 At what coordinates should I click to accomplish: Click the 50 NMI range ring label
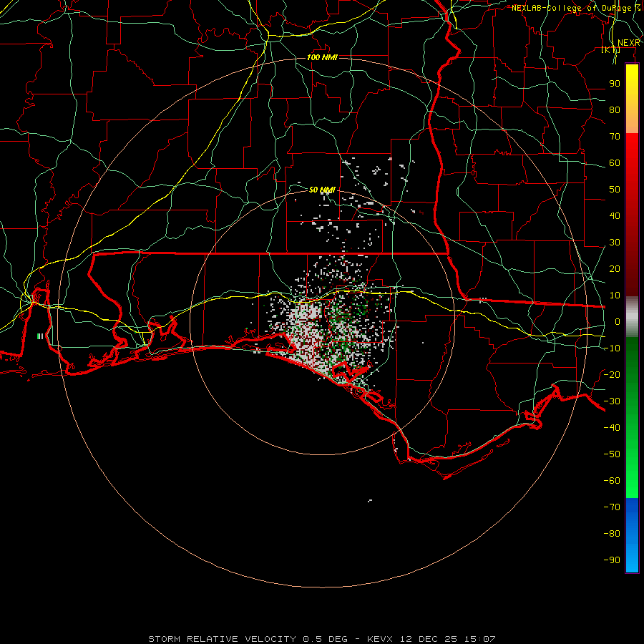[x=322, y=190]
